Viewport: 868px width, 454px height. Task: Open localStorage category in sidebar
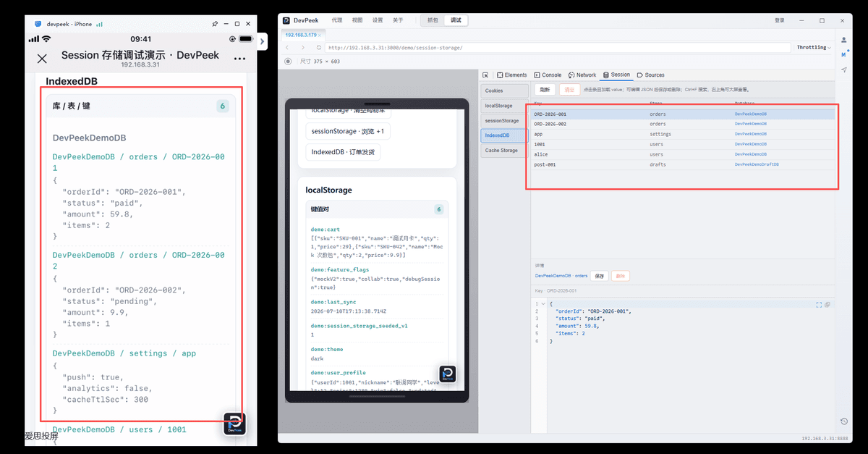505,106
